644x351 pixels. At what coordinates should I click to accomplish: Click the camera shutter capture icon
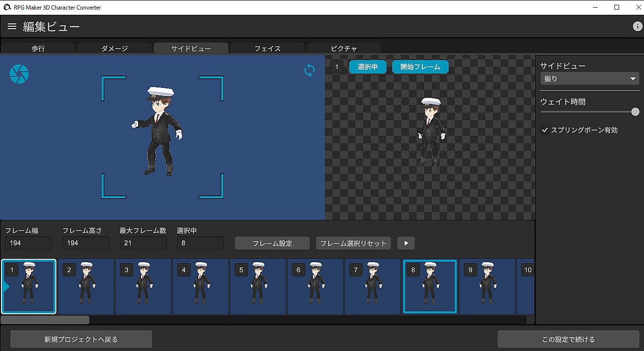click(x=19, y=74)
